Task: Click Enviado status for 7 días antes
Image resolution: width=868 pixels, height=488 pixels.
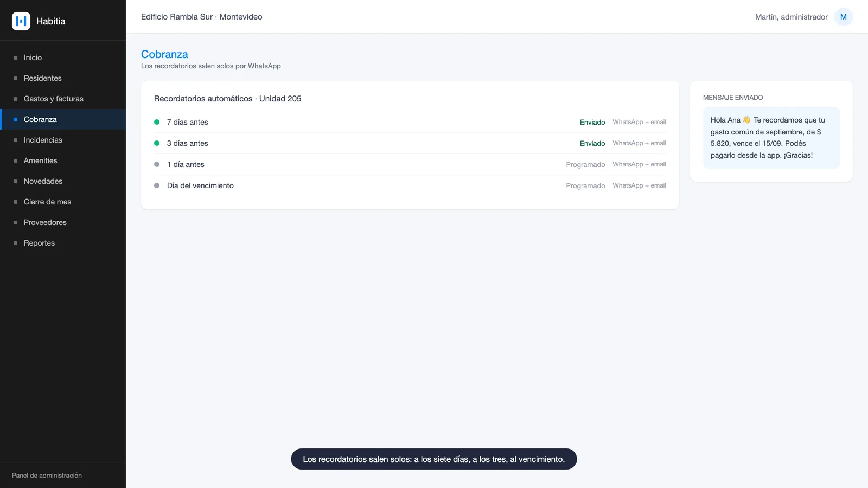Action: [x=592, y=122]
